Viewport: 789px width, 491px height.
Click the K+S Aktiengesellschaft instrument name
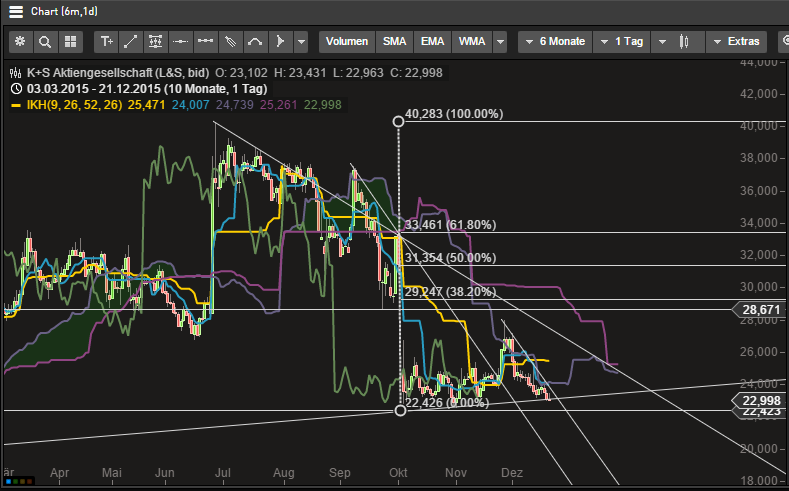pyautogui.click(x=118, y=73)
